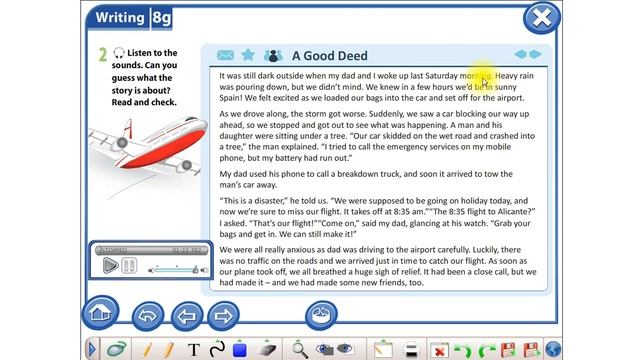This screenshot has height=360, width=640.
Task: Undo the last annotation with the green arrow
Action: 463,350
